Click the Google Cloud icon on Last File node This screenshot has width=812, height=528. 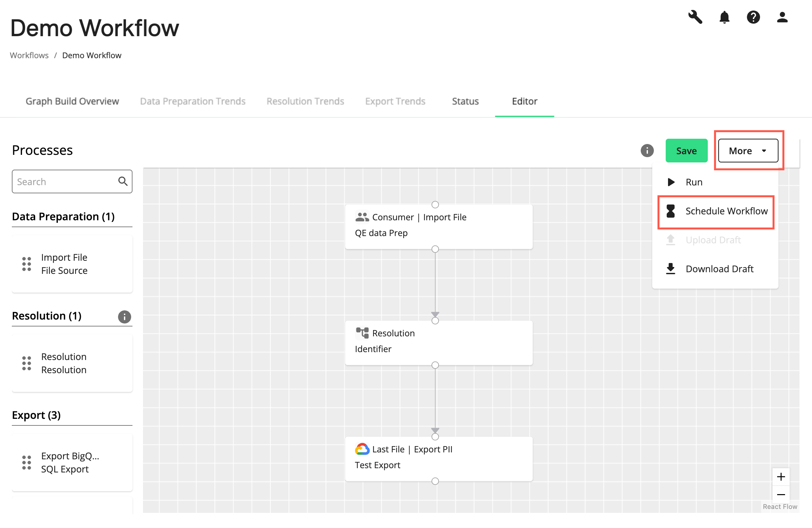tap(362, 449)
